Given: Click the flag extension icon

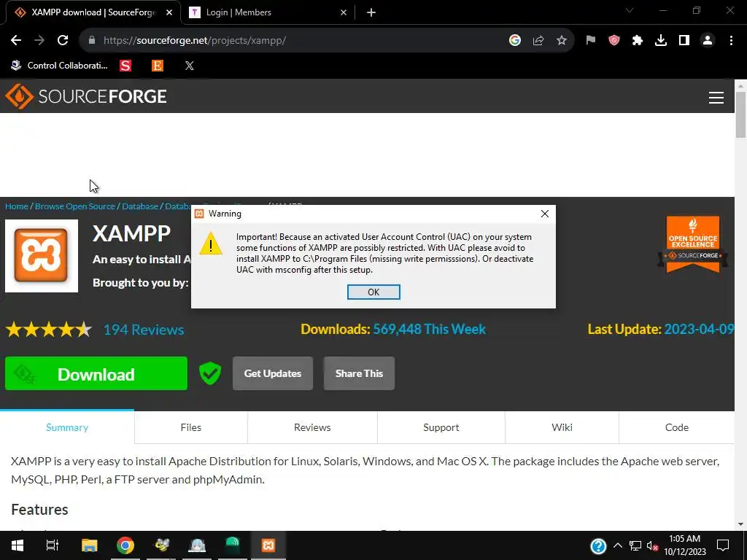Looking at the screenshot, I should 591,41.
